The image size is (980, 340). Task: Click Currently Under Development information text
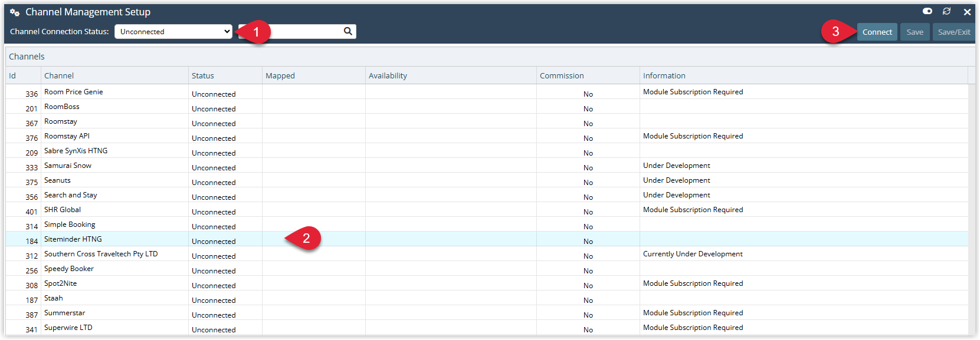coord(693,254)
